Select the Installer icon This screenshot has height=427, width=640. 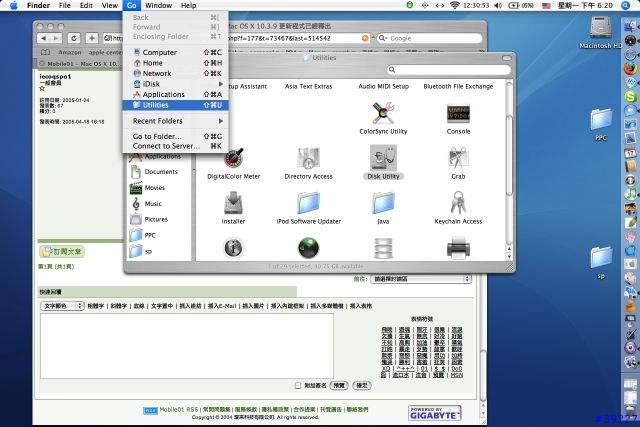pyautogui.click(x=233, y=203)
